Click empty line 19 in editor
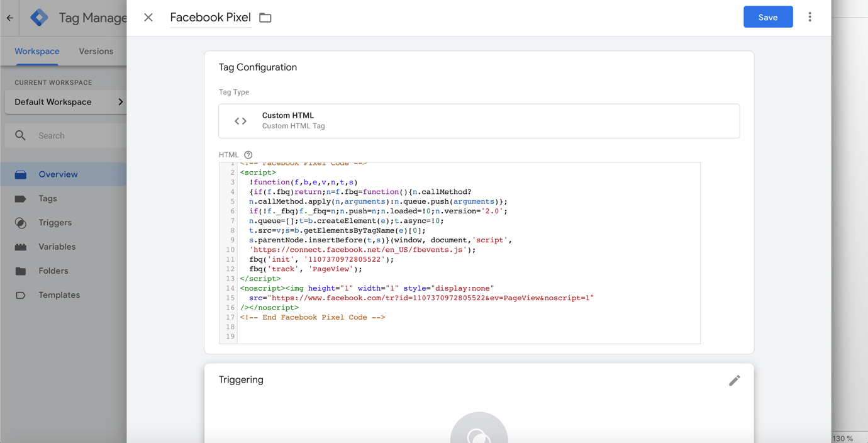 point(469,337)
